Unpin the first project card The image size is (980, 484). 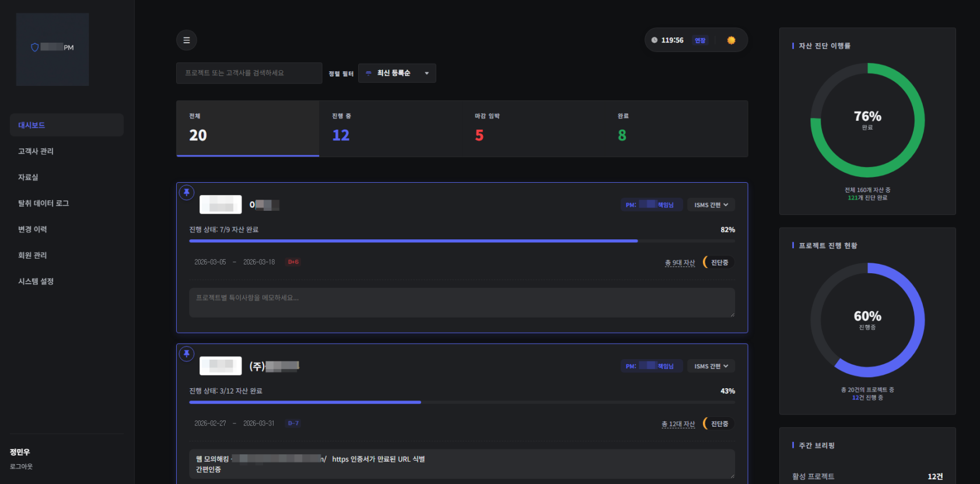coord(187,192)
